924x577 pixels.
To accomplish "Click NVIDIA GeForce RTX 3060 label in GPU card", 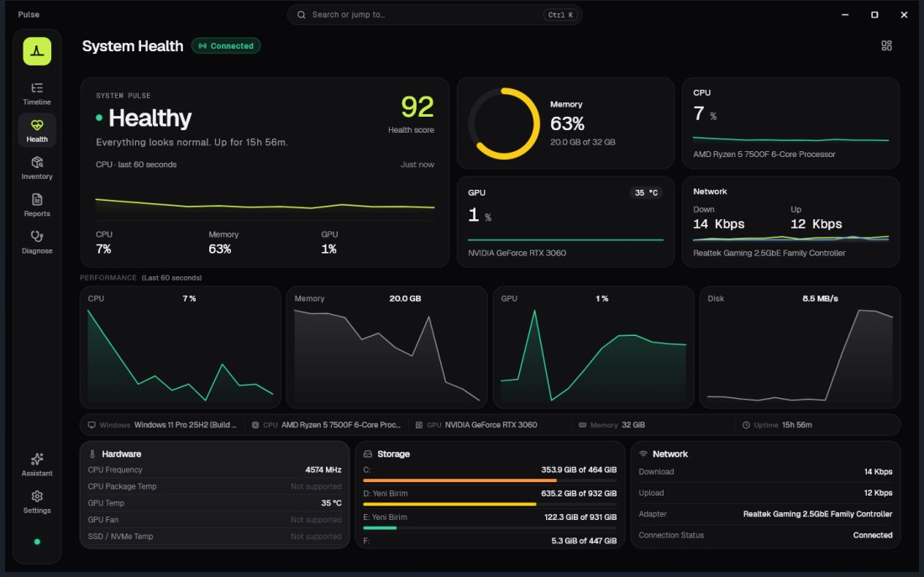I will (517, 253).
